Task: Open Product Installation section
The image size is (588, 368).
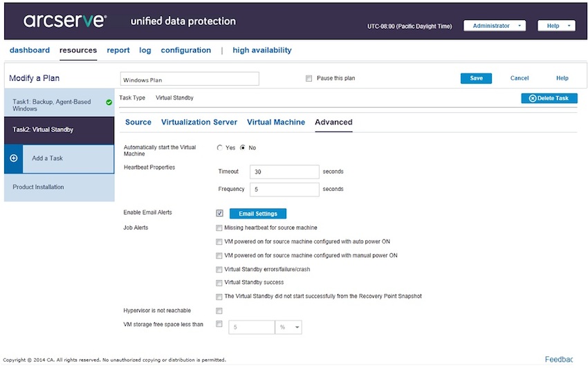Action: pyautogui.click(x=59, y=187)
